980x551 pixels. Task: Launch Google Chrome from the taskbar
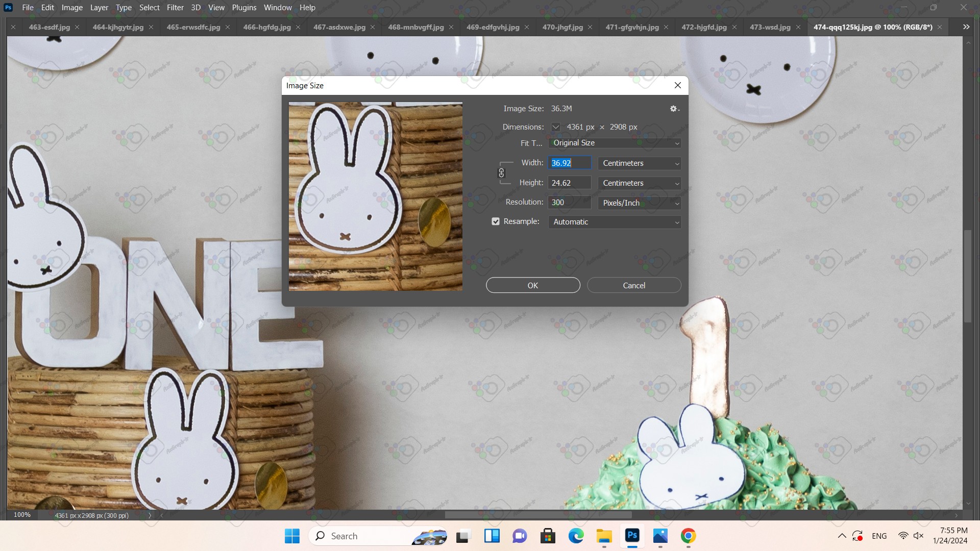tap(688, 536)
